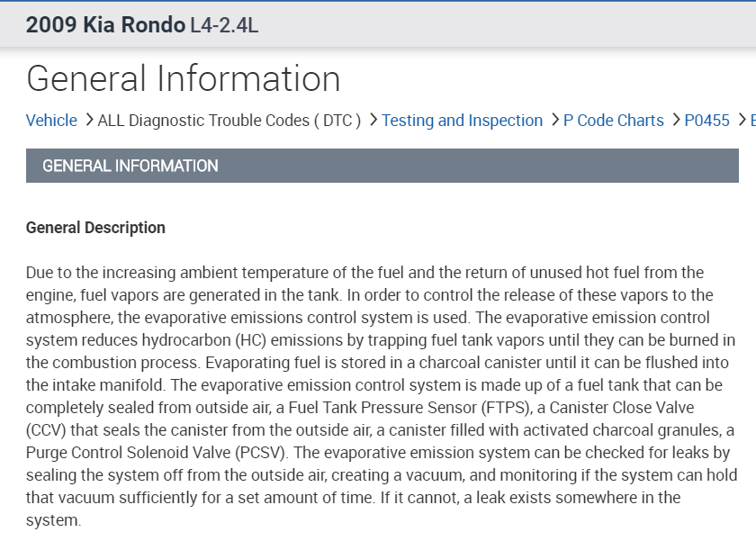
Task: Click ALL Diagnostic Trouble Codes breadcrumb
Action: (229, 121)
